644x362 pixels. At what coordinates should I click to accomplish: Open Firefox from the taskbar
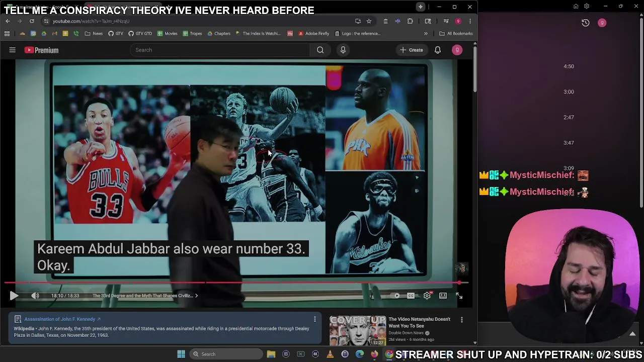(x=374, y=354)
